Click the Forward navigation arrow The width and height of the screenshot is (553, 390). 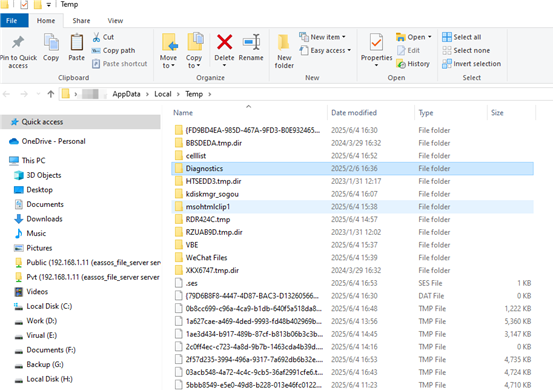click(24, 94)
